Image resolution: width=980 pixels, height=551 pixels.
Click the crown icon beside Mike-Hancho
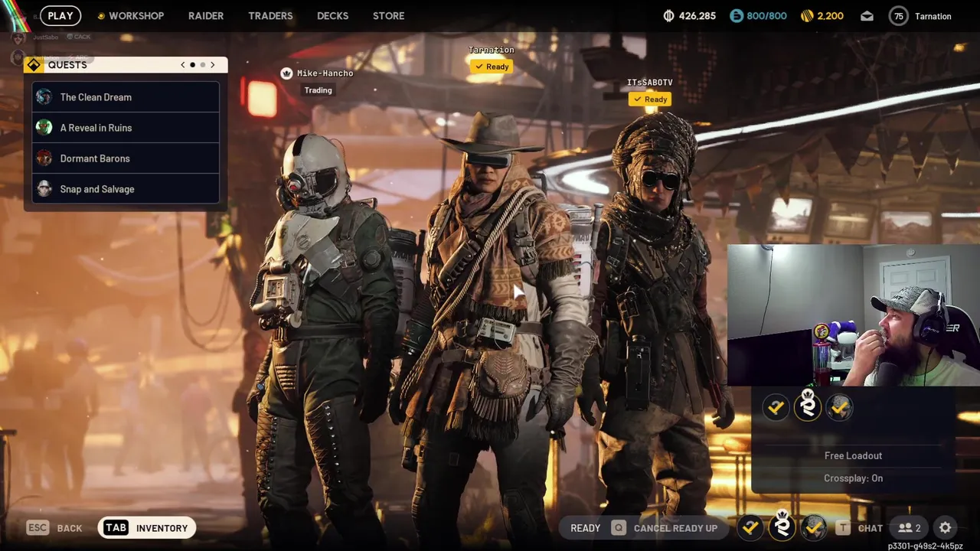pos(286,73)
